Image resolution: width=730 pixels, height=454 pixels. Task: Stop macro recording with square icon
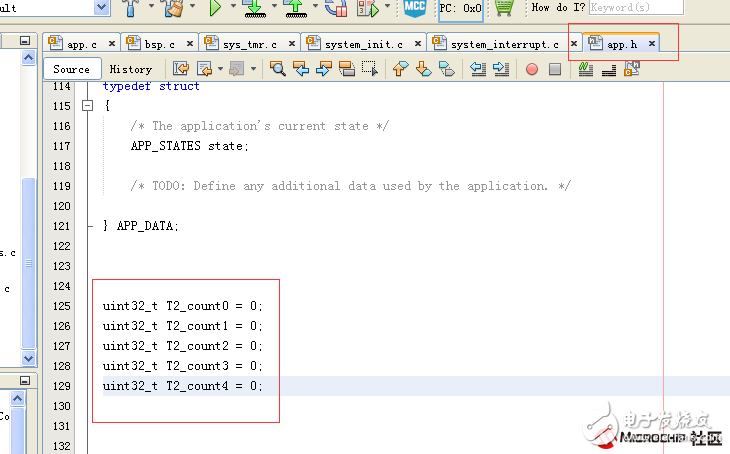point(554,69)
